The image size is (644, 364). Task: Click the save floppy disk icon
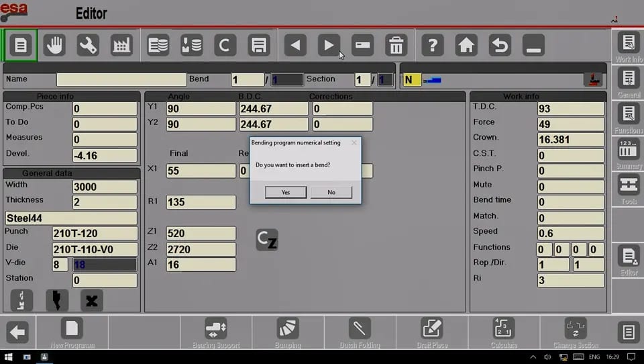tap(259, 45)
